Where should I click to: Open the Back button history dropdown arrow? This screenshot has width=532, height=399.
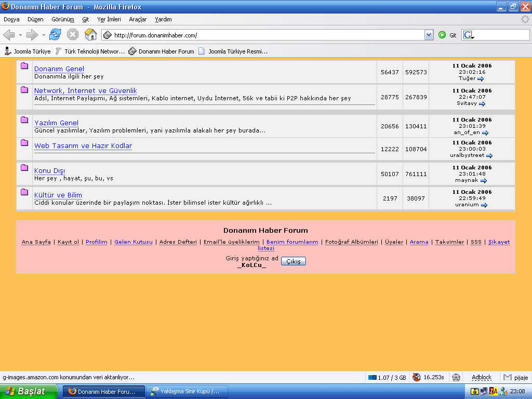coord(20,35)
